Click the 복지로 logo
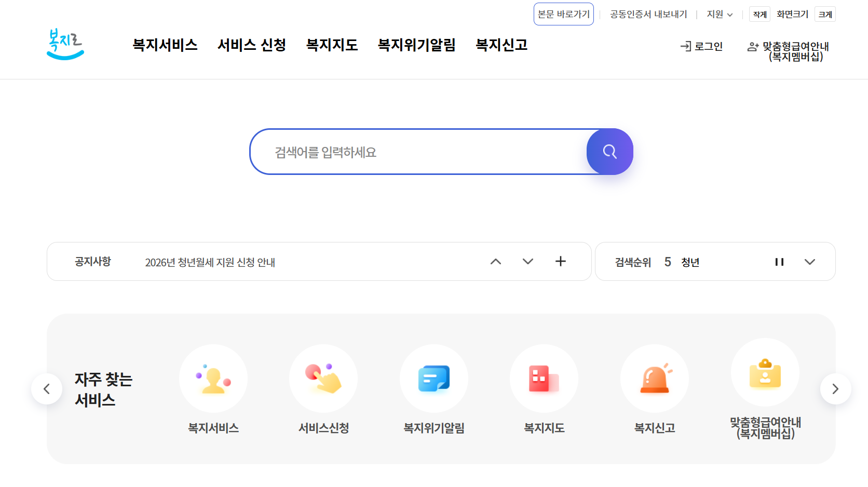 tap(65, 44)
